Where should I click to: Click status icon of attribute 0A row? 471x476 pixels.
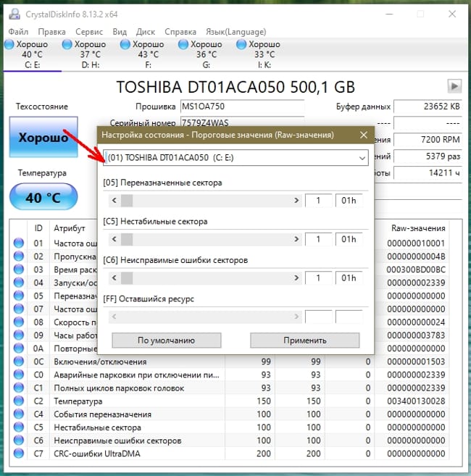click(19, 348)
